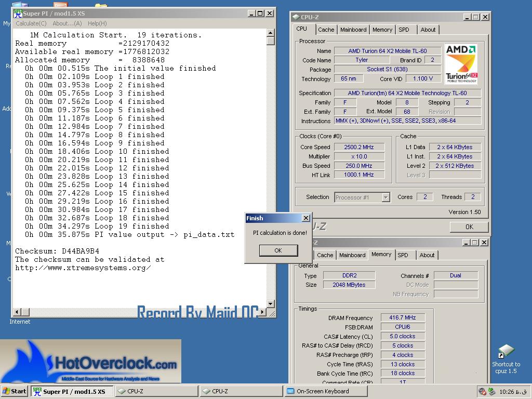The width and height of the screenshot is (532, 399).
Task: Click the second CPU-Z taskbar button
Action: click(241, 391)
